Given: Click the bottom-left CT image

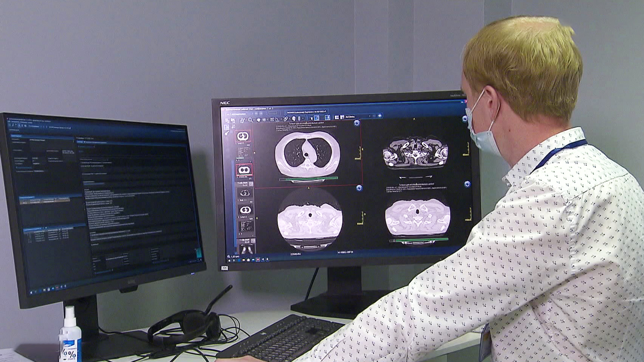Looking at the screenshot, I should [310, 220].
